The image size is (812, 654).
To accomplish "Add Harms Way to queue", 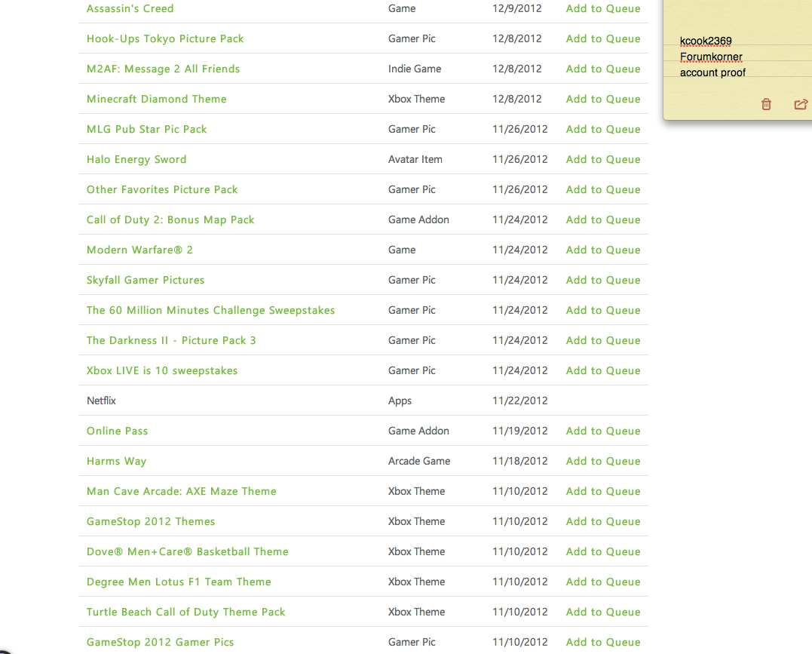I will point(603,461).
